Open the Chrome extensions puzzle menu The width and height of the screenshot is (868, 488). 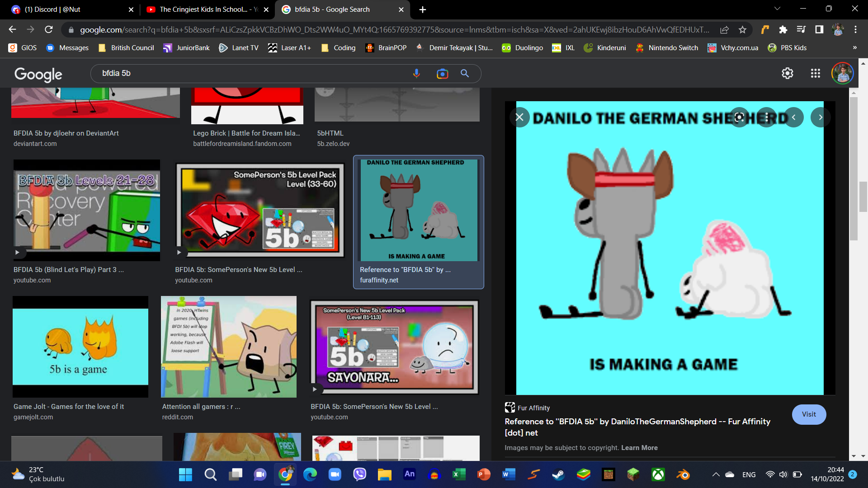[783, 29]
